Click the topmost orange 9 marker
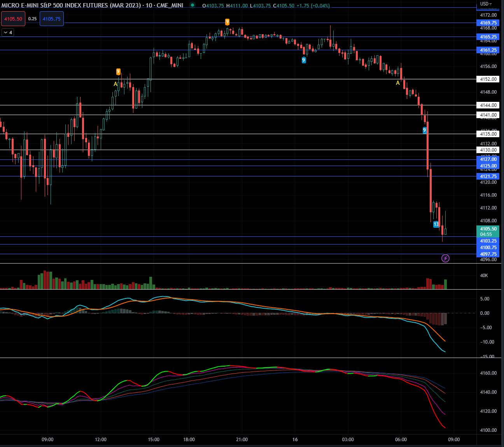The image size is (504, 447). 227,22
